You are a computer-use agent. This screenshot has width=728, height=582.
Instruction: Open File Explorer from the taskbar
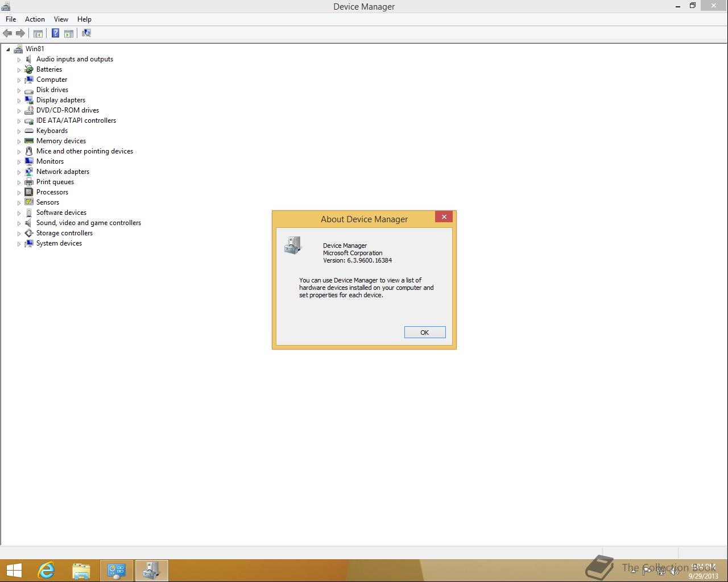tap(81, 571)
